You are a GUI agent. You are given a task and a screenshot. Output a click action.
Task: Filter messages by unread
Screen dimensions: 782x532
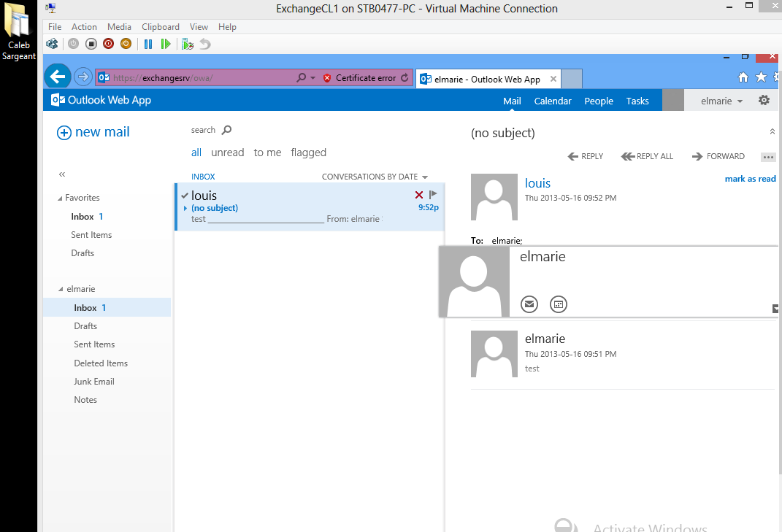click(227, 153)
